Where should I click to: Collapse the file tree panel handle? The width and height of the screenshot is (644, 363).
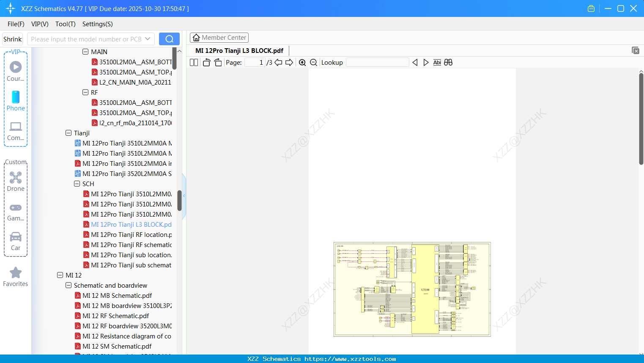click(184, 196)
